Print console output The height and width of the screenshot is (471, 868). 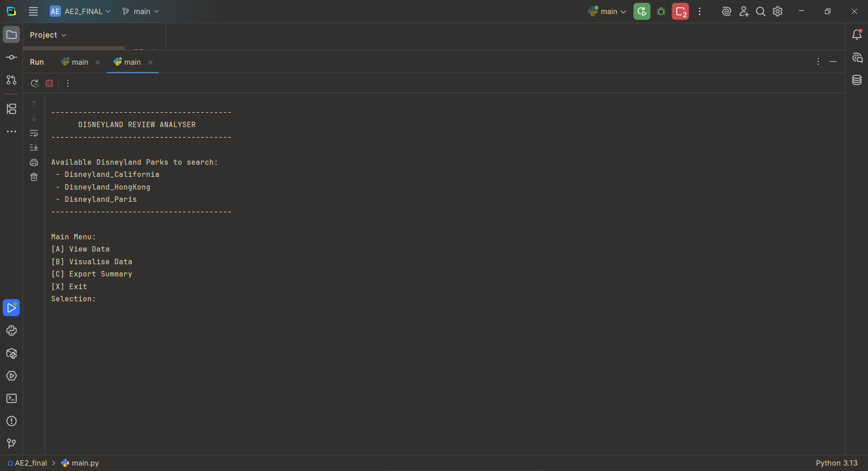pos(34,162)
